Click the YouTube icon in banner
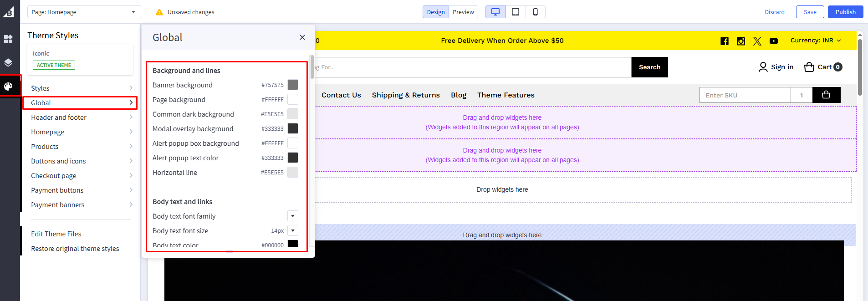This screenshot has width=868, height=301. pos(774,41)
